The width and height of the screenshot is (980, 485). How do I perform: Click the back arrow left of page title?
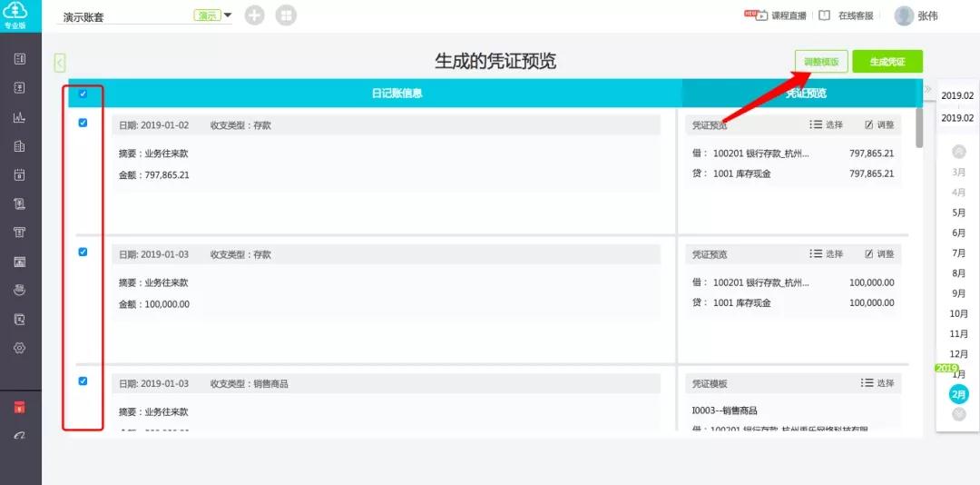click(60, 63)
